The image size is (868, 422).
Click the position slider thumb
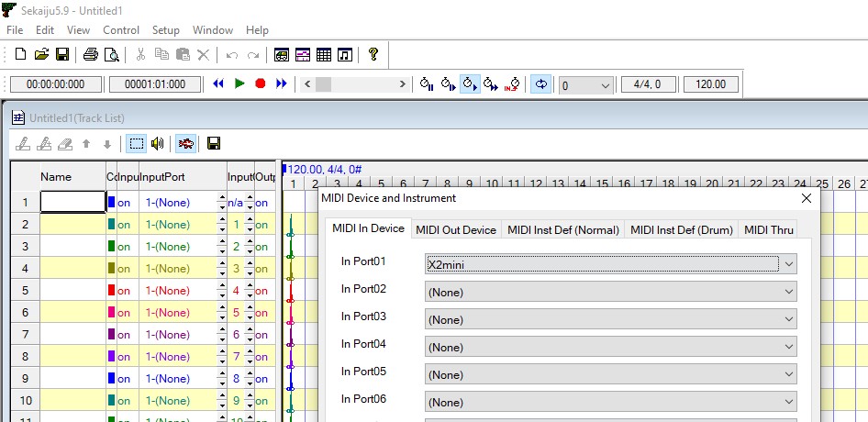pyautogui.click(x=323, y=84)
